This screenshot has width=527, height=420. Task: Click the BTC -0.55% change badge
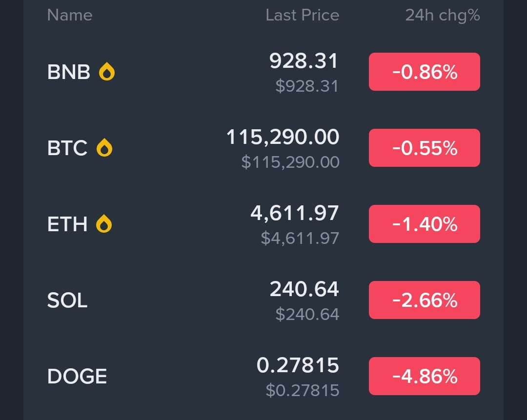[424, 148]
